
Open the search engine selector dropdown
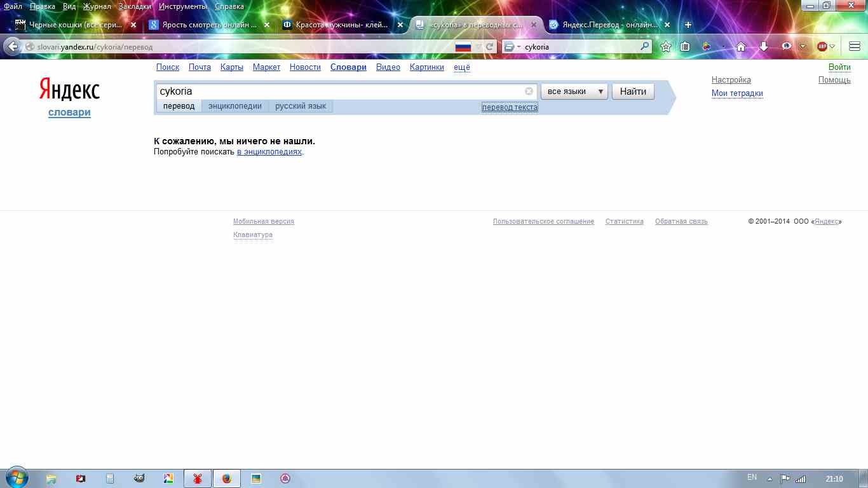(x=512, y=46)
